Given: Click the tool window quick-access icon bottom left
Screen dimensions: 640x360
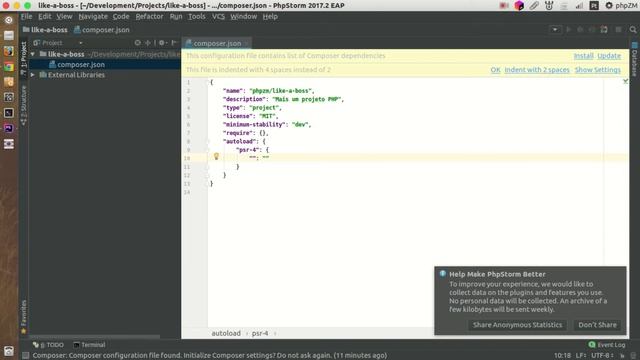Looking at the screenshot, I should 25,356.
